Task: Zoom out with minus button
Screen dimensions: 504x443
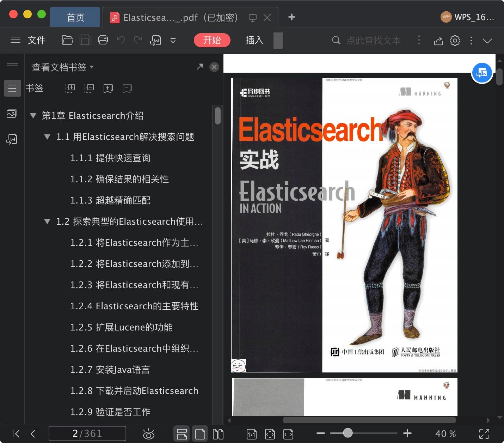Action: (x=320, y=433)
